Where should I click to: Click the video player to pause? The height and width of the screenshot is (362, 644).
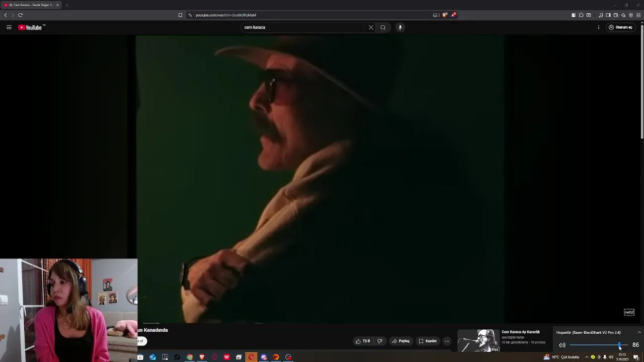[x=320, y=178]
